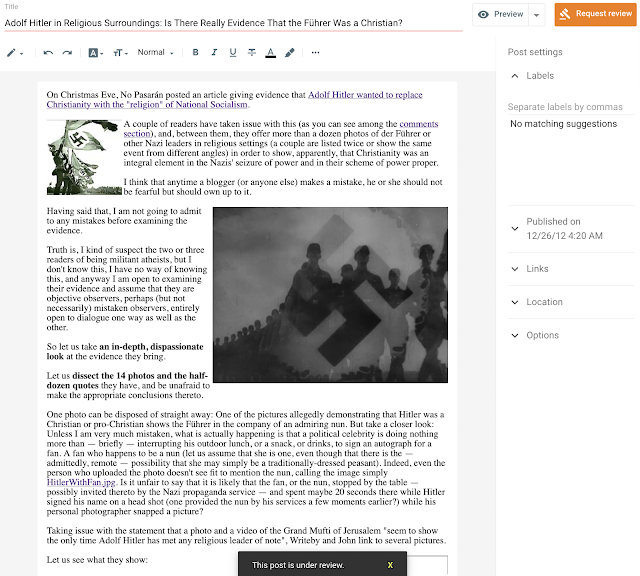Image resolution: width=640 pixels, height=576 pixels.
Task: Open the Normal paragraph style dropdown
Action: point(156,53)
